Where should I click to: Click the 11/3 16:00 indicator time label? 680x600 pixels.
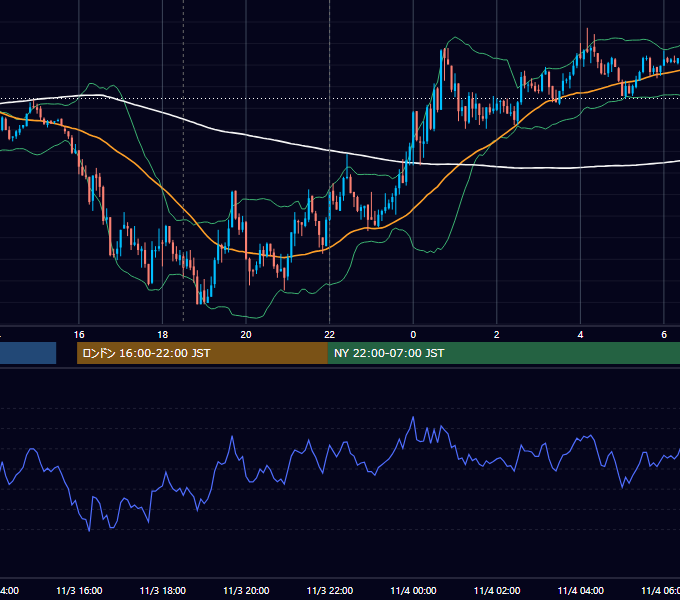click(x=79, y=590)
